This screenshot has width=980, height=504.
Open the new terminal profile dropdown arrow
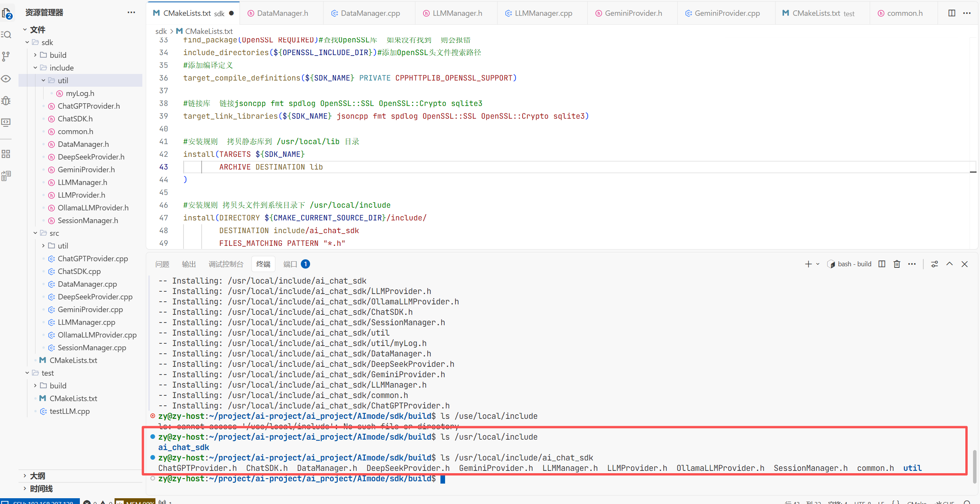[818, 264]
